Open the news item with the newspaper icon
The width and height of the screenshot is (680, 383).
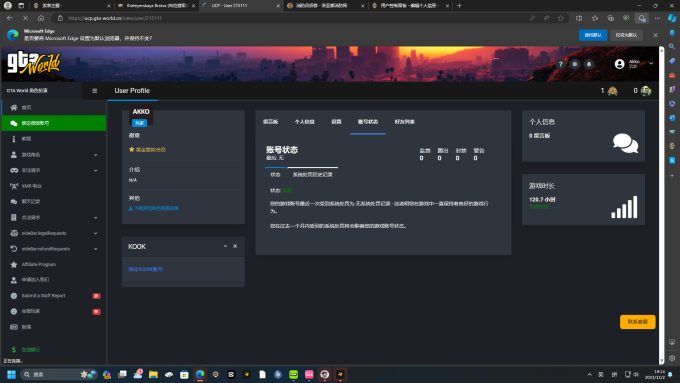(53, 327)
